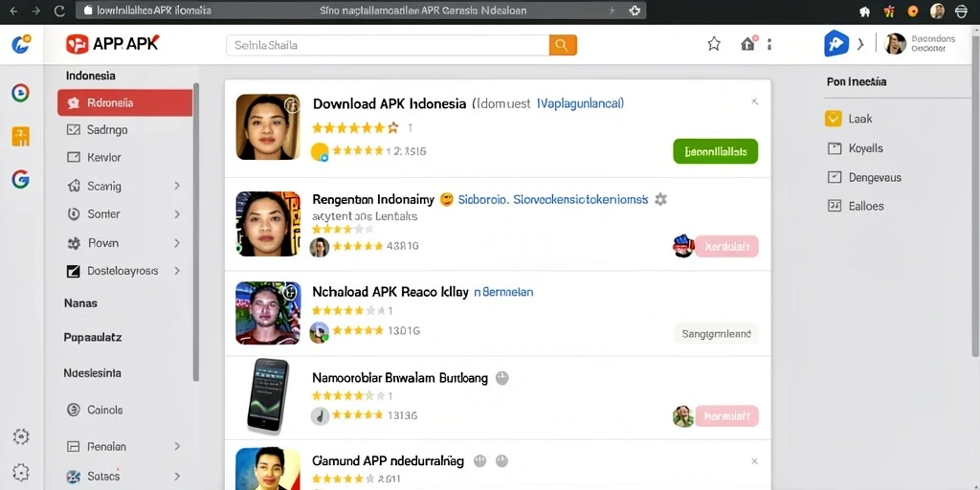Click the green download button

click(716, 151)
